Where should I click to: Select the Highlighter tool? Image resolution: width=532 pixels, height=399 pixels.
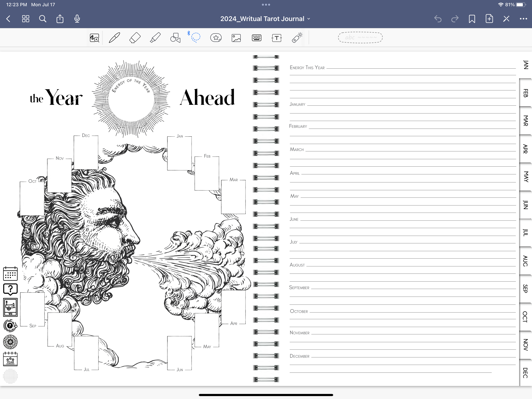tap(155, 38)
